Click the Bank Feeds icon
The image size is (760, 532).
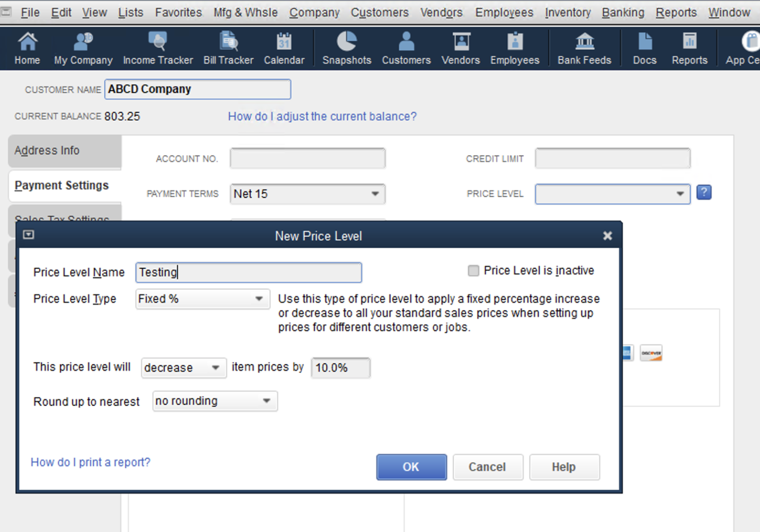click(x=584, y=48)
